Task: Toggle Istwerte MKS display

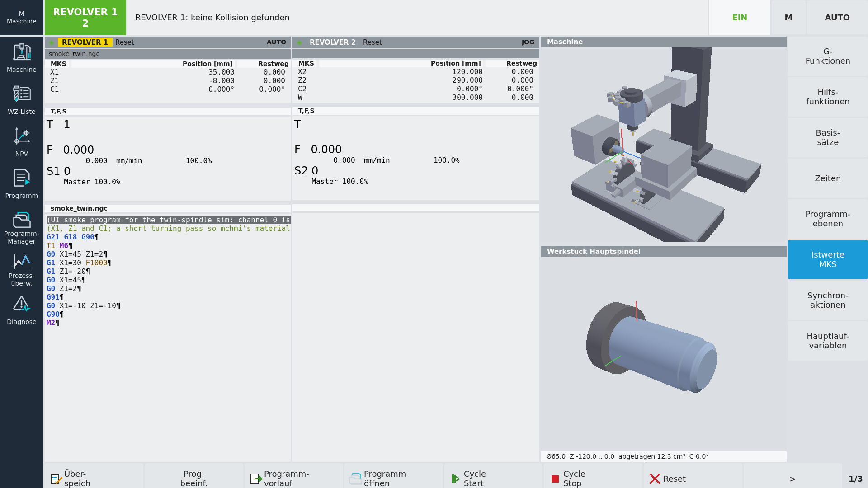Action: click(x=828, y=259)
